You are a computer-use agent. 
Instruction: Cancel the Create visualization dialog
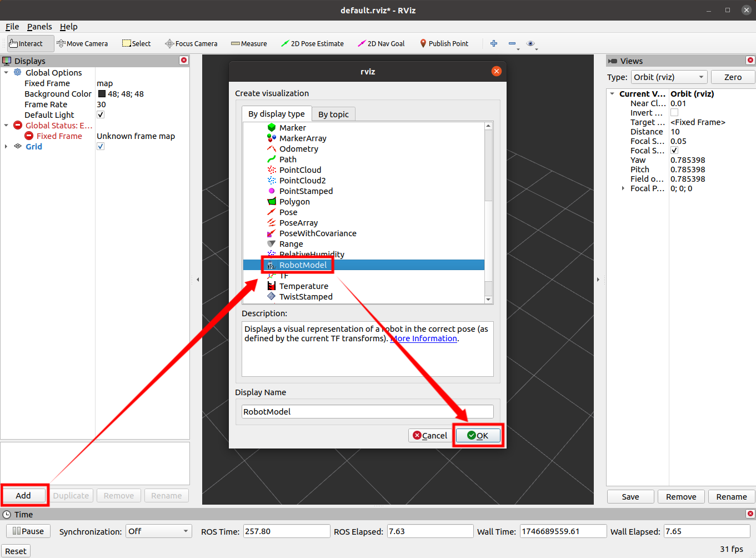click(429, 435)
